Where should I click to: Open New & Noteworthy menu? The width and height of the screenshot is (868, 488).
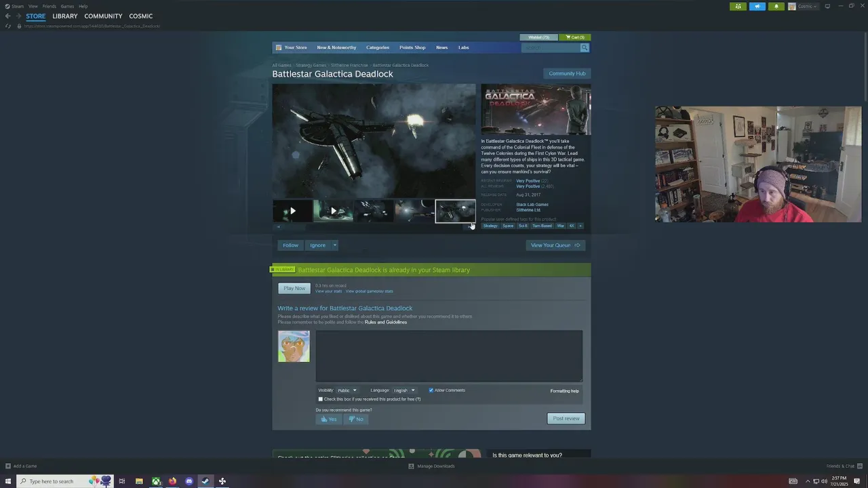336,47
